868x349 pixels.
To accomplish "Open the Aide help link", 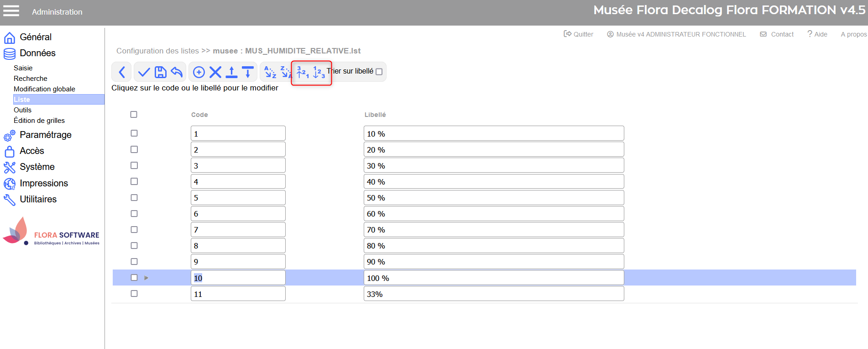I will coord(817,34).
